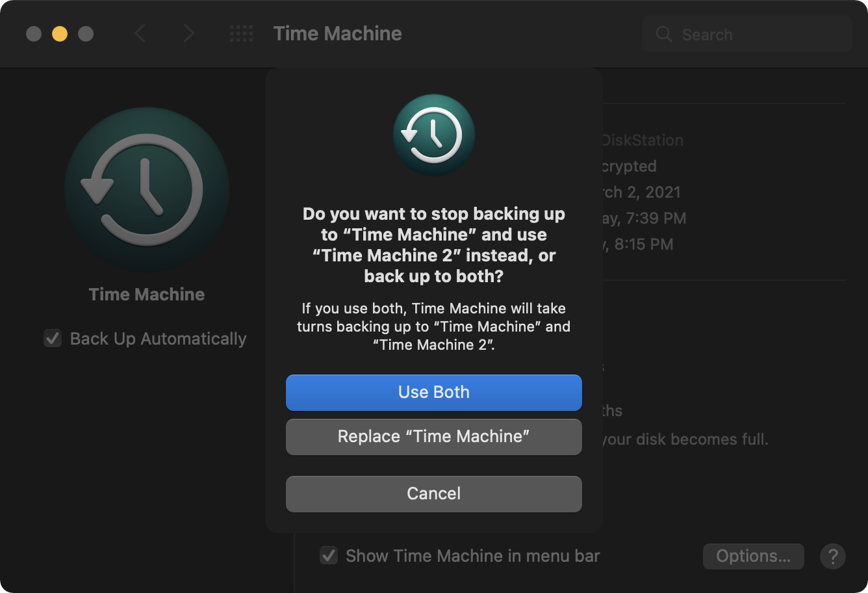Toggle Back Up Automatically checkbox
This screenshot has width=868, height=593.
point(53,338)
